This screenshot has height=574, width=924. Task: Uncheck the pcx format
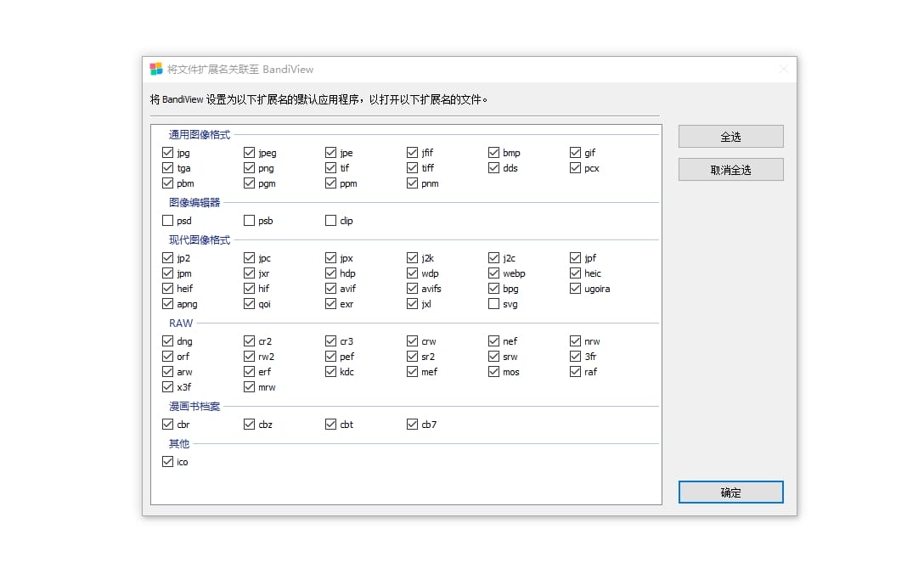click(575, 168)
